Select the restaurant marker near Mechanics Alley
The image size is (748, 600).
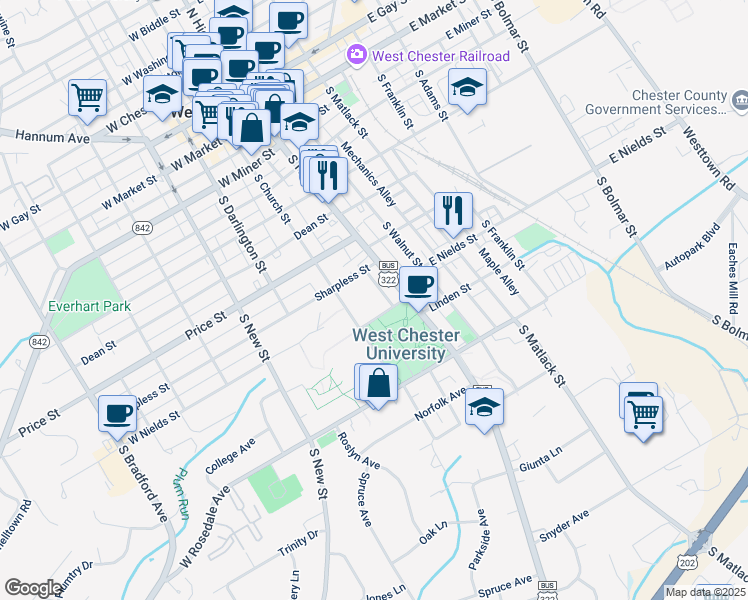[328, 176]
